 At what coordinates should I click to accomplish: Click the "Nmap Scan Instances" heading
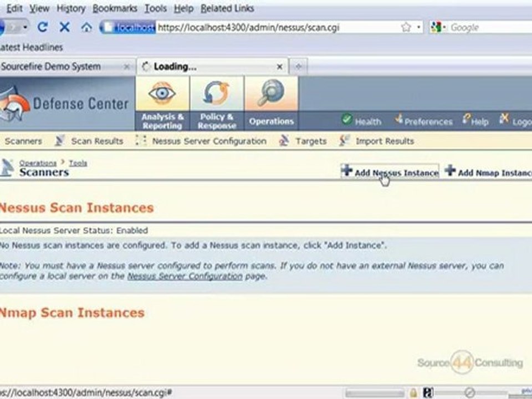click(72, 313)
